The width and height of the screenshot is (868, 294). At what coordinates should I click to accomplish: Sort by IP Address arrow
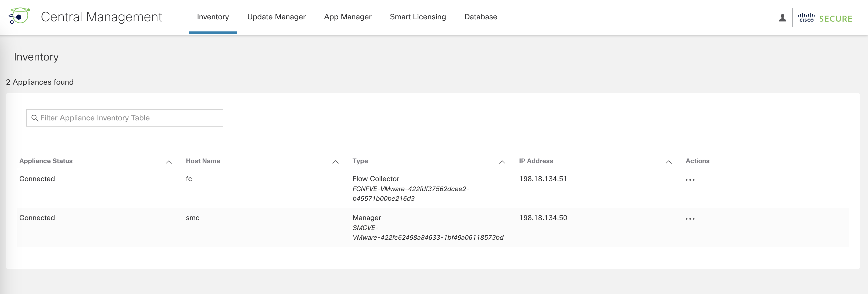[x=669, y=162]
